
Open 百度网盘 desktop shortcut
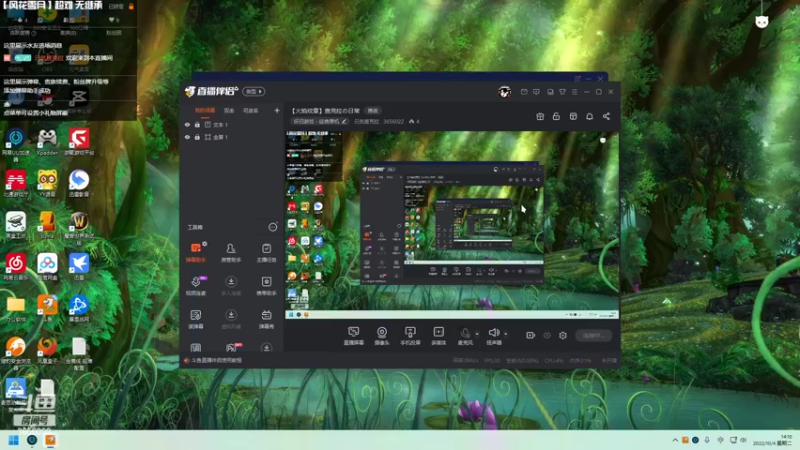pos(47,267)
